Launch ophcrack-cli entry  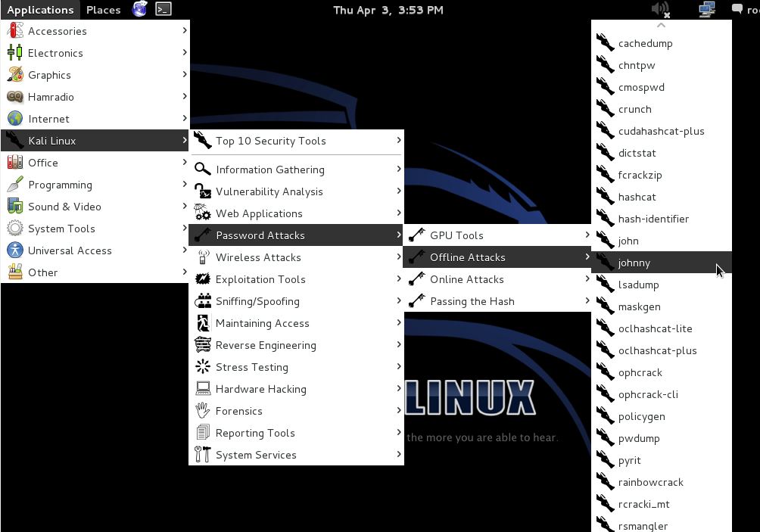(x=662, y=394)
